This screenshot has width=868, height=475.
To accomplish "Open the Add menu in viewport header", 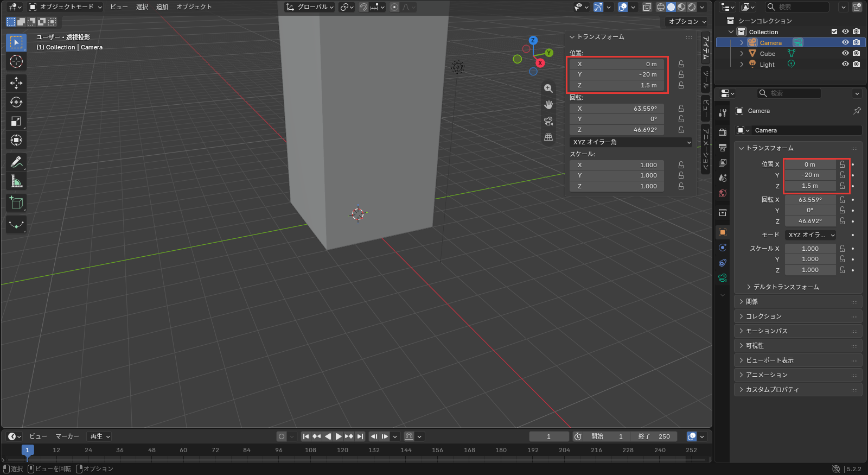I will click(162, 7).
